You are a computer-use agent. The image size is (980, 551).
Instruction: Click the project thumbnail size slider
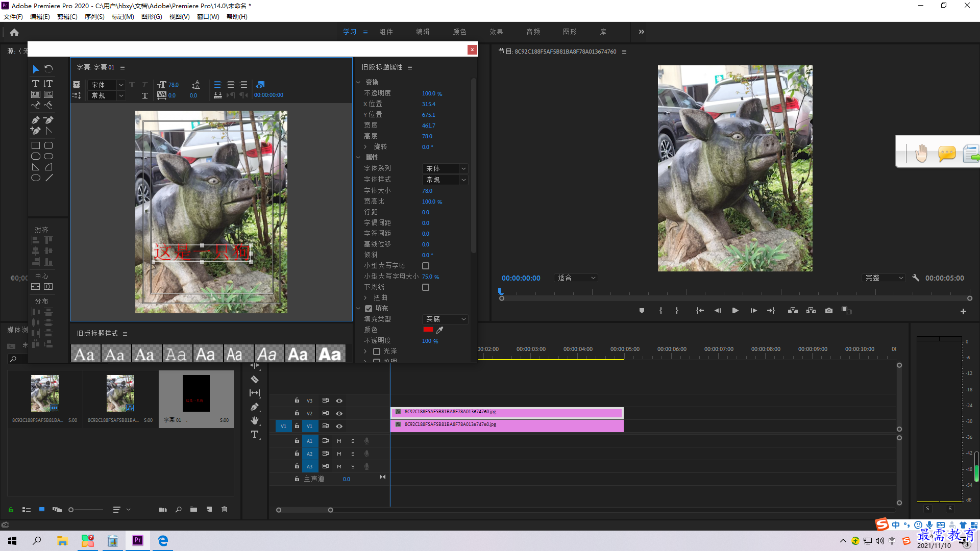[x=87, y=510]
